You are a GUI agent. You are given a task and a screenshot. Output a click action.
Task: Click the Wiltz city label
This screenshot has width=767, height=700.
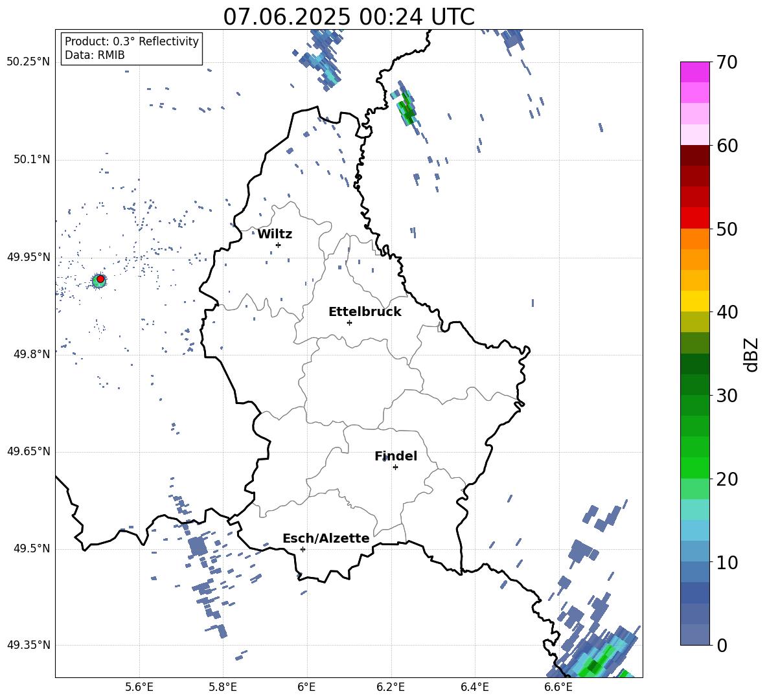coord(275,234)
